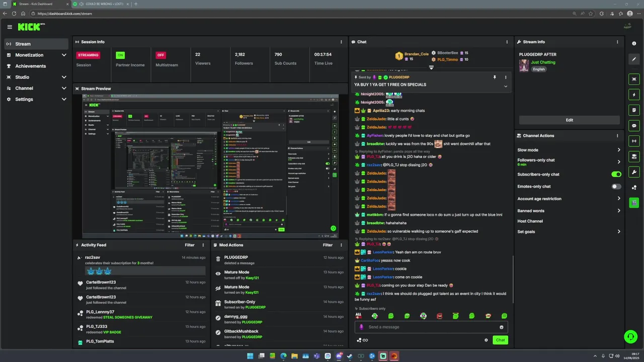Open the info icon in right toolbar
This screenshot has width=644, height=362.
[634, 44]
